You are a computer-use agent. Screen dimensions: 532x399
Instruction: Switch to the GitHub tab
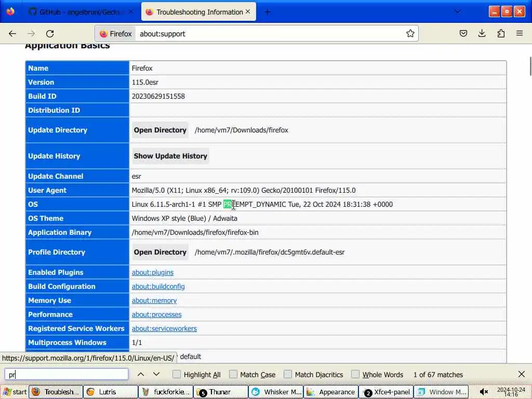82,12
